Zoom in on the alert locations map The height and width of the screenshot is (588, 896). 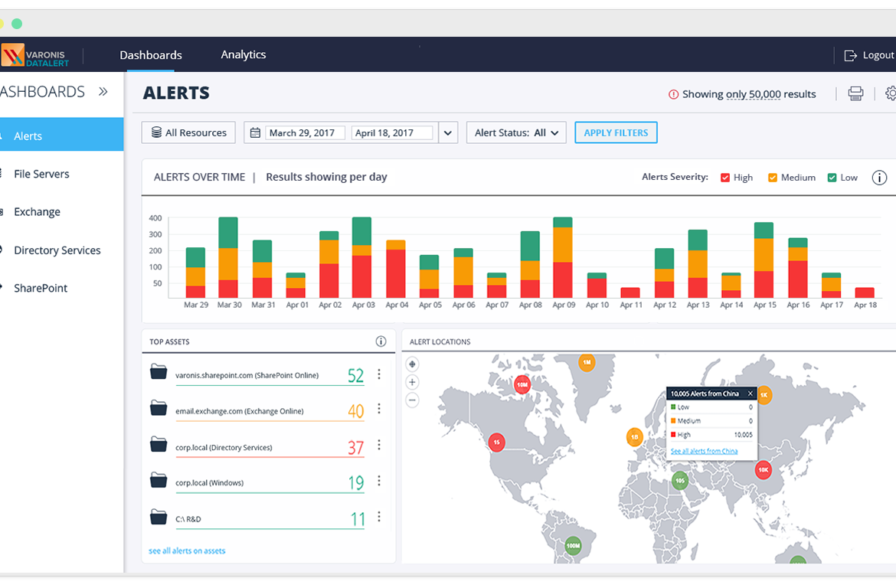(412, 382)
